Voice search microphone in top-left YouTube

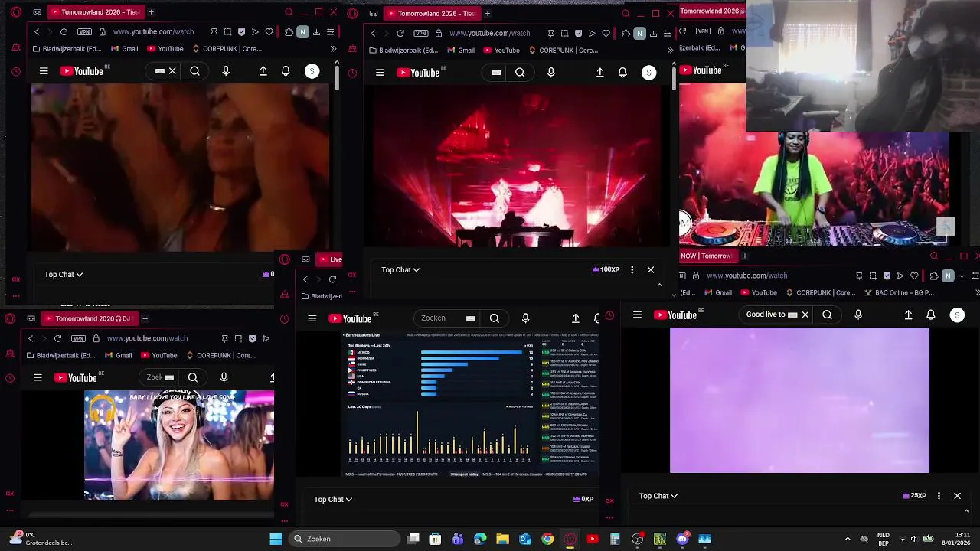point(226,71)
